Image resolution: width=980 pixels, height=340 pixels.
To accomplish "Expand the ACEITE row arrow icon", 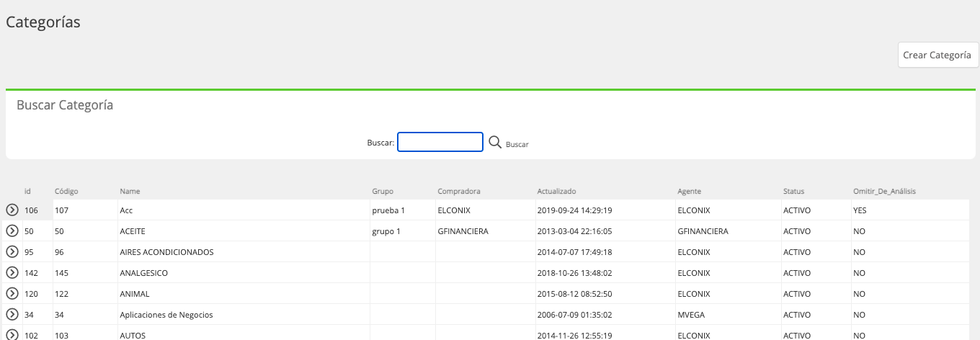I will [x=12, y=231].
